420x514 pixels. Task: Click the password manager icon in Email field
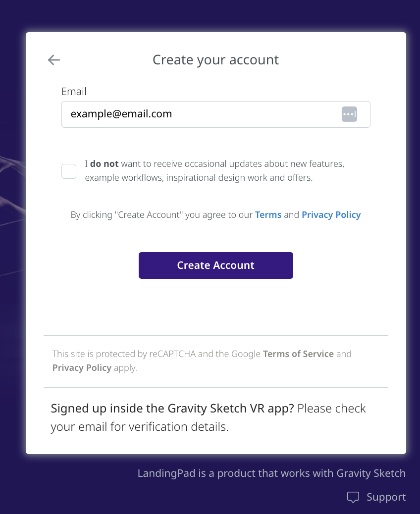(x=349, y=114)
